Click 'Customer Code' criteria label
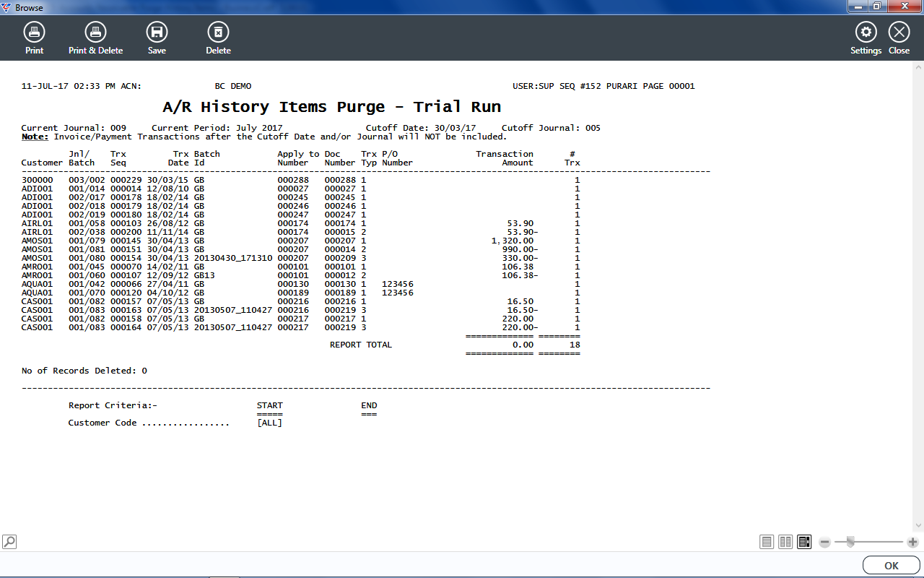This screenshot has height=578, width=924. click(x=103, y=423)
